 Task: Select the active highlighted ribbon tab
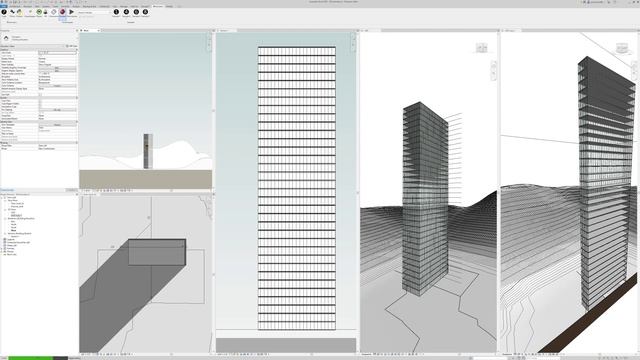click(x=158, y=6)
